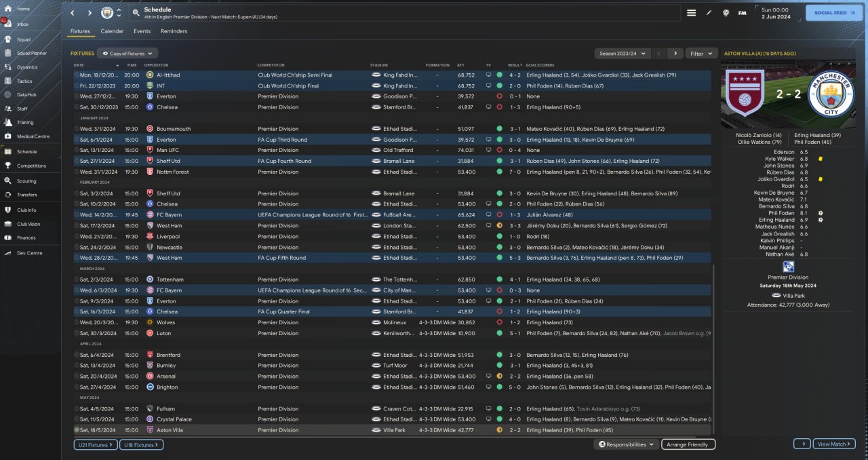868x460 pixels.
Task: Open the Data Hub sidebar icon
Action: click(7, 94)
